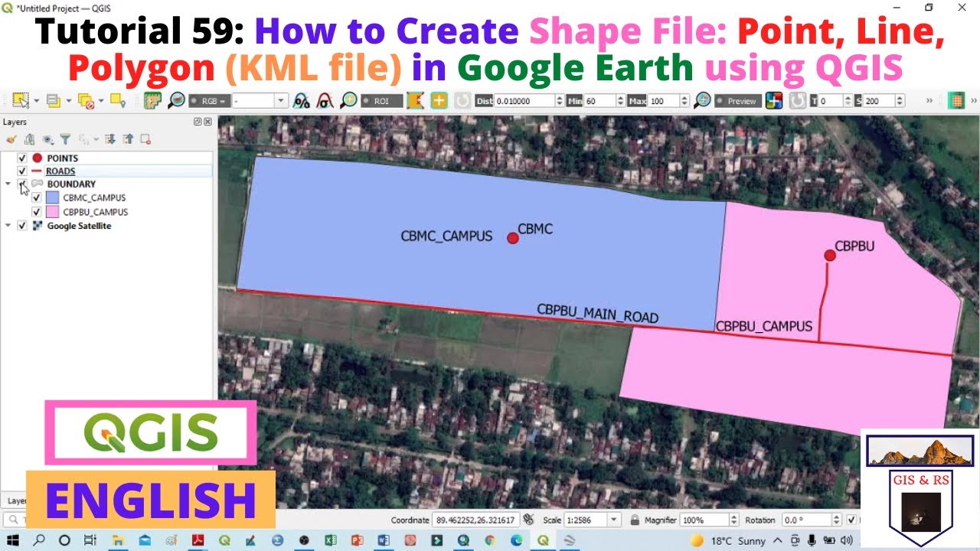980x551 pixels.
Task: Select the ROADS layer name
Action: (x=60, y=171)
